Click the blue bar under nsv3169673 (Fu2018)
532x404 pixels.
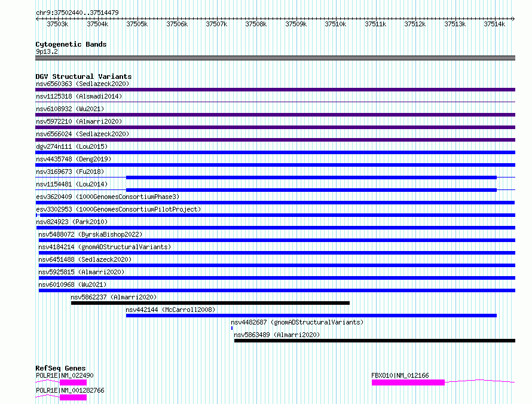[x=311, y=177]
